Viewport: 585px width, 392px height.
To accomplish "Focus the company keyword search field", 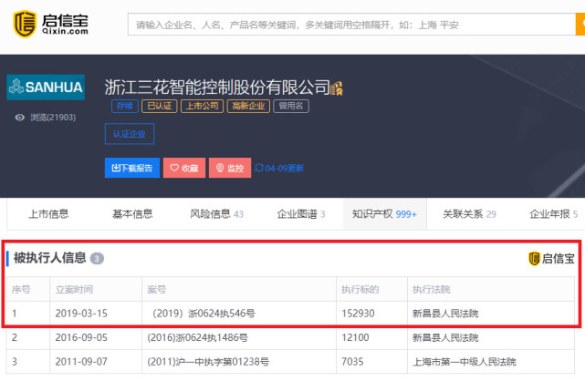I will 351,25.
